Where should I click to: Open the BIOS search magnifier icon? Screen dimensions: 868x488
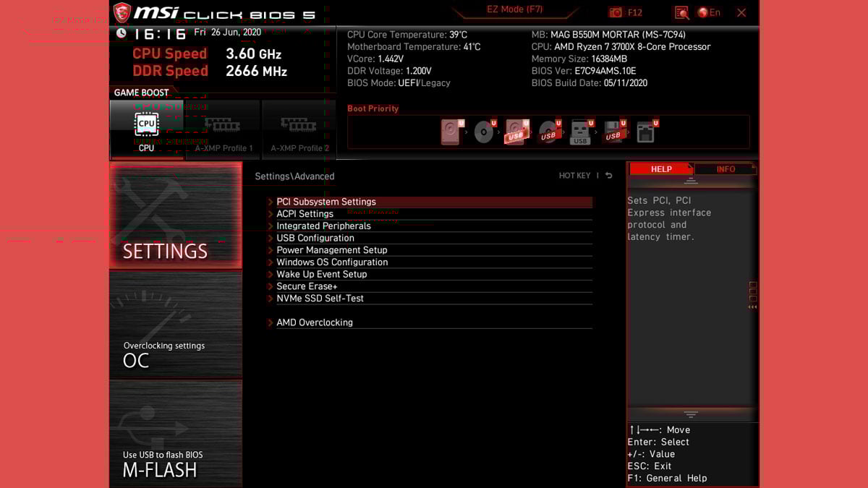[x=681, y=12]
